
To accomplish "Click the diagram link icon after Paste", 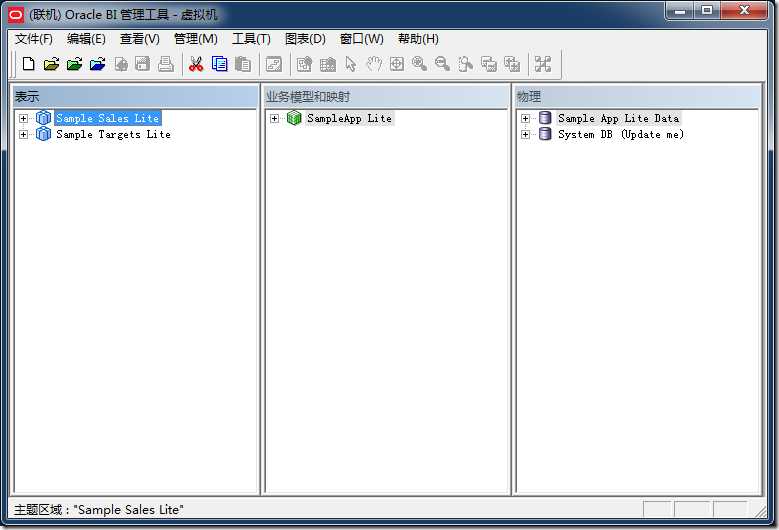I will (x=274, y=64).
